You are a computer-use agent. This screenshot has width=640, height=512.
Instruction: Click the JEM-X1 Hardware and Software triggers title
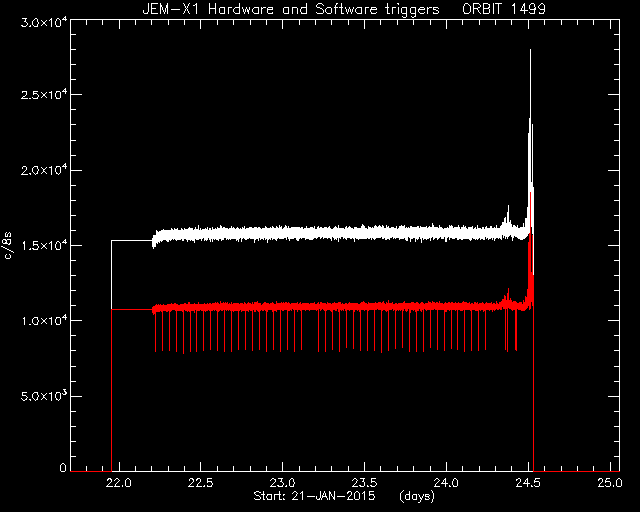pyautogui.click(x=291, y=9)
